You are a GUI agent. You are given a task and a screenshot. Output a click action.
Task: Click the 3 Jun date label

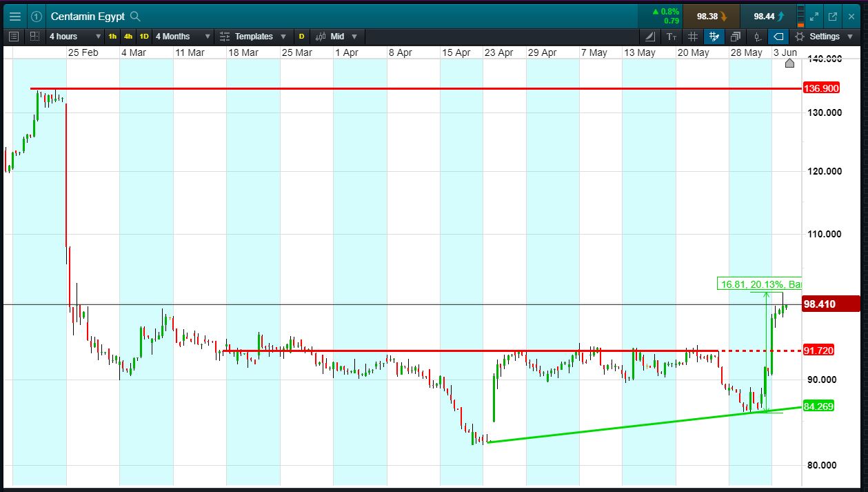click(x=785, y=52)
